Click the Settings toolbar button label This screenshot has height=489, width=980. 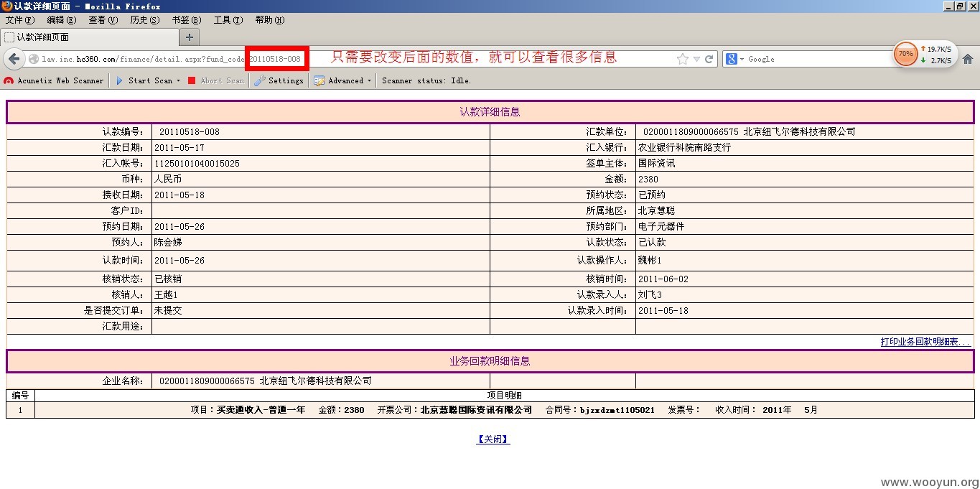tap(286, 80)
